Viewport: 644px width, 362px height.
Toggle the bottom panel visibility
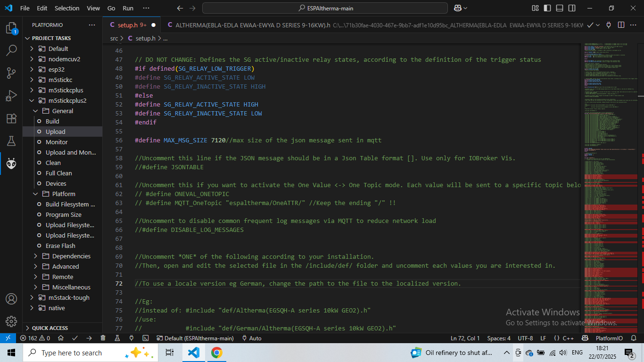(559, 8)
